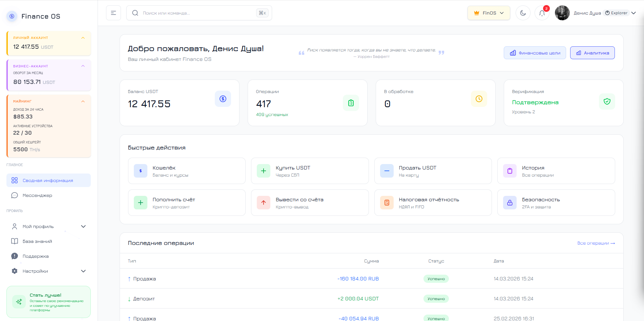Open notifications bell icon
The height and width of the screenshot is (321, 644).
click(542, 13)
